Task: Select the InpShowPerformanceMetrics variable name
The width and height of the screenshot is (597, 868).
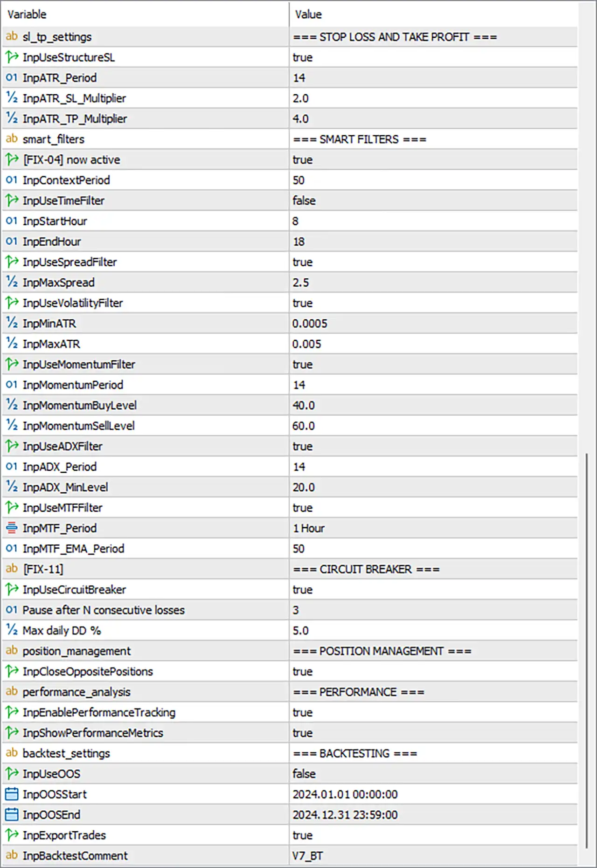Action: (x=93, y=733)
